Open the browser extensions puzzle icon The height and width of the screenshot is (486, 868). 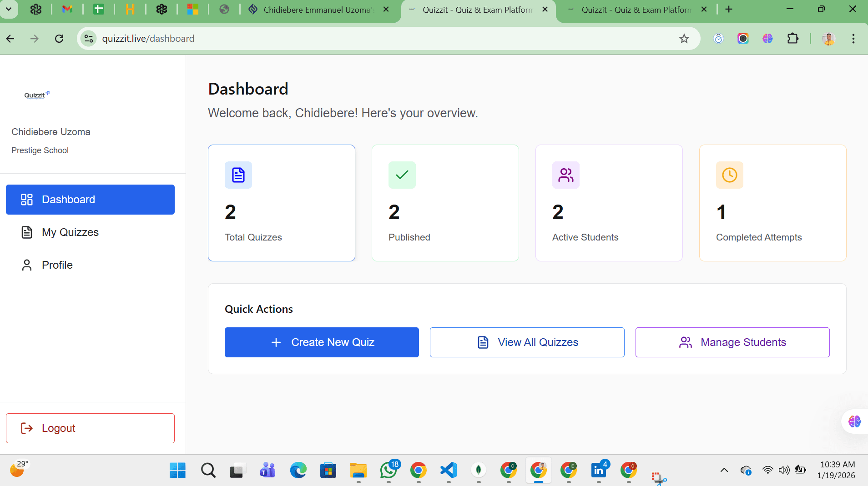click(793, 39)
